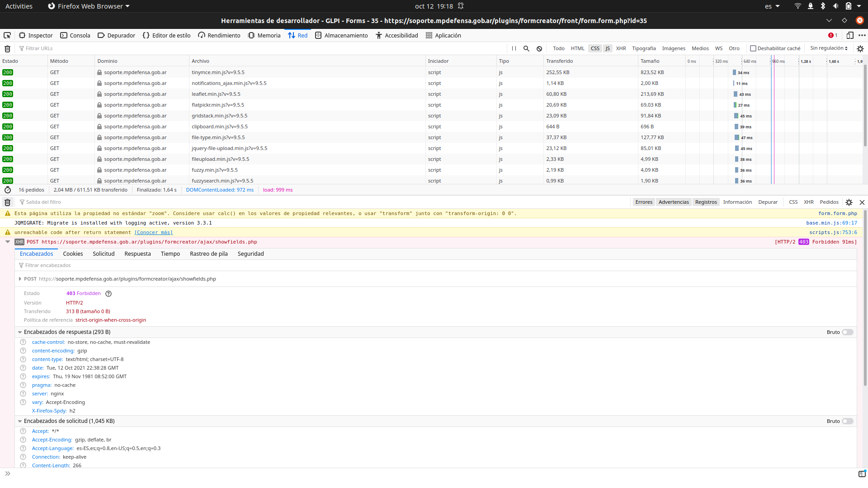The width and height of the screenshot is (868, 488).
Task: Toggle Bruto for response headers
Action: click(848, 332)
